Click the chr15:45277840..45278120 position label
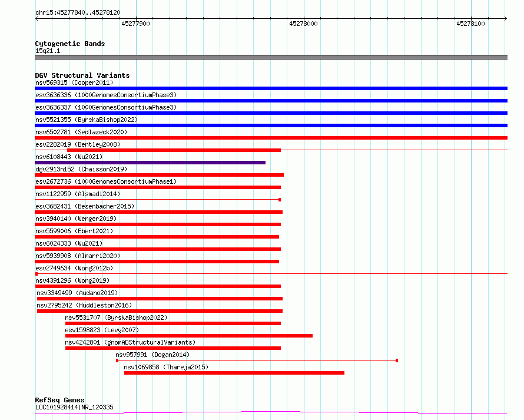The height and width of the screenshot is (420, 524). point(78,12)
